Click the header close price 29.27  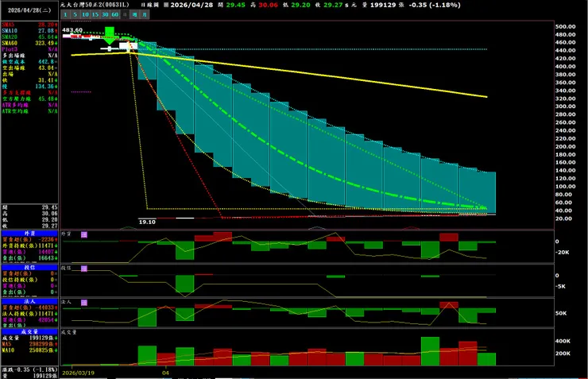tap(333, 5)
